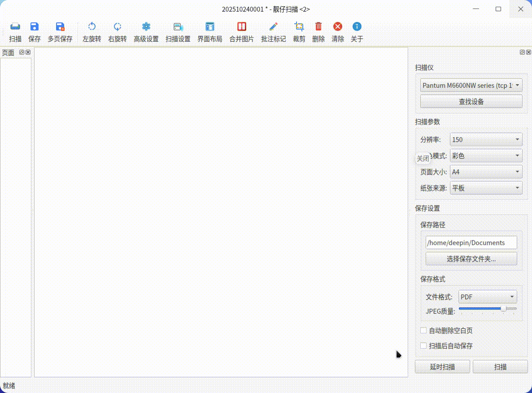
Task: Close the 页面 pages panel
Action: pyautogui.click(x=28, y=52)
